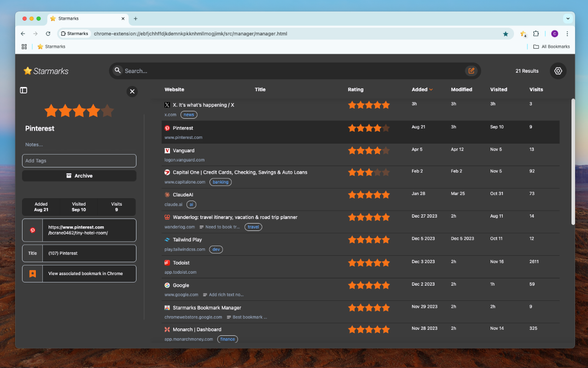Image resolution: width=588 pixels, height=368 pixels.
Task: Set detail panel rating to one star
Action: (51, 111)
